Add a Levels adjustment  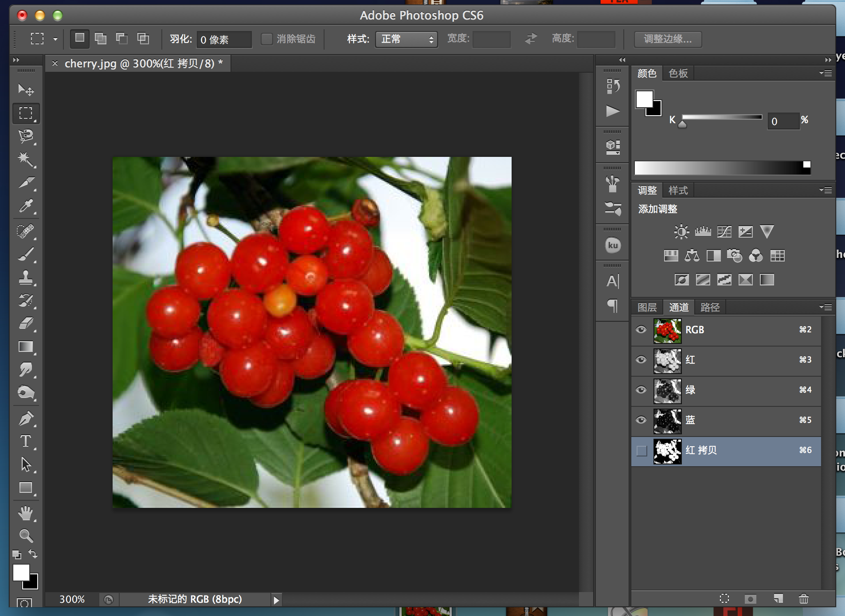[703, 232]
